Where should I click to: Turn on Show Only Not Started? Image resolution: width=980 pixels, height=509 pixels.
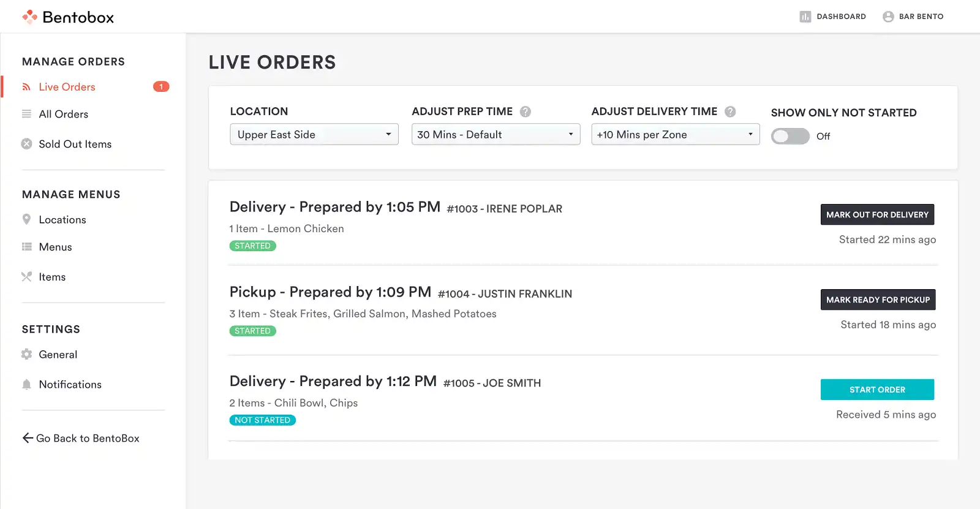click(x=790, y=136)
